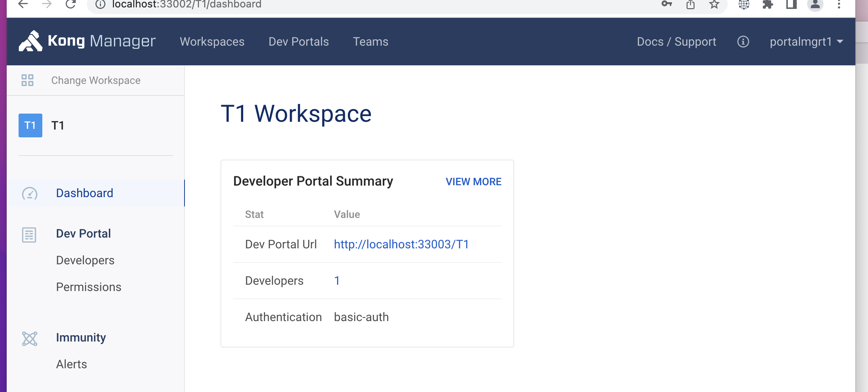The width and height of the screenshot is (868, 392).
Task: Click VIEW MORE in Developer Portal Summary
Action: [474, 182]
